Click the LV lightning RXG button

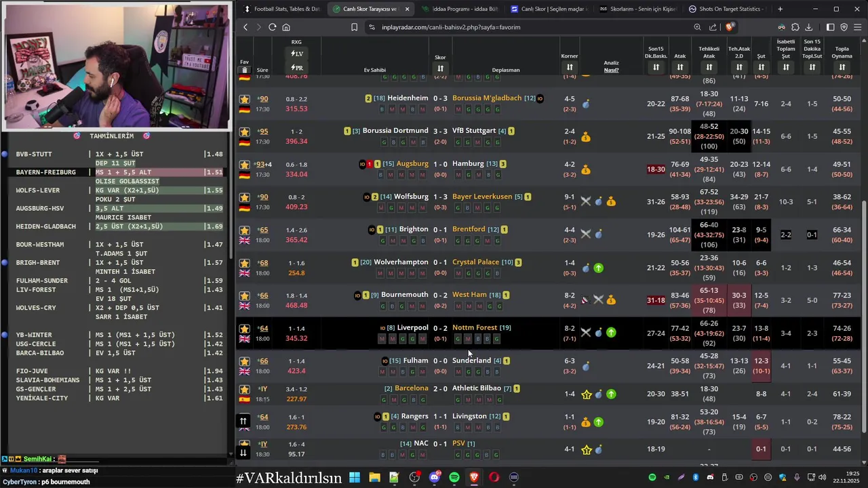296,54
